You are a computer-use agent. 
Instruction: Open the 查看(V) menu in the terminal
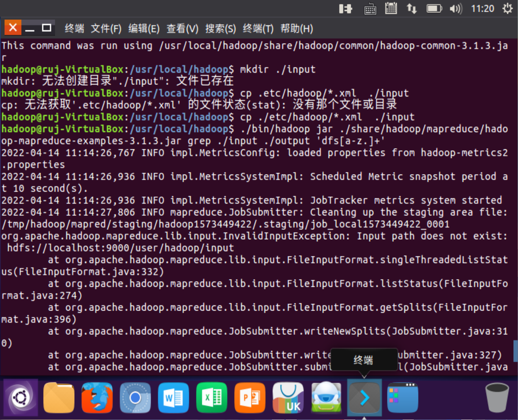pos(182,29)
